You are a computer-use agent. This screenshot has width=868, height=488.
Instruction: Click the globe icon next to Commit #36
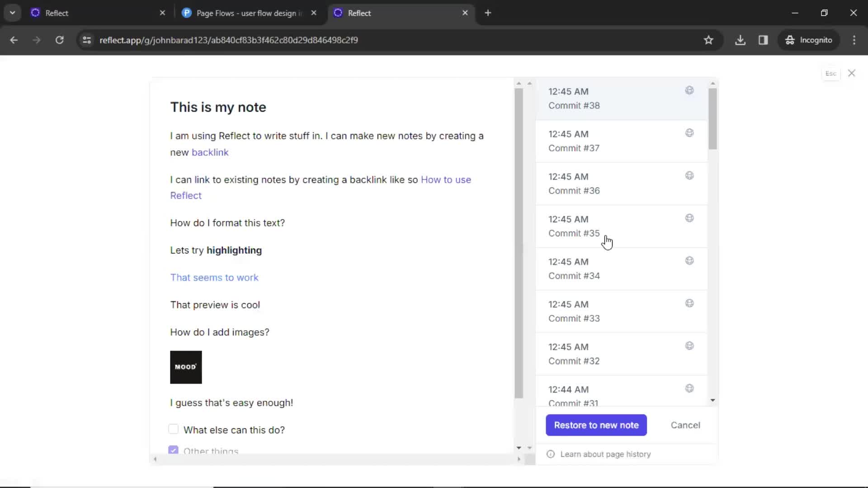[689, 175]
